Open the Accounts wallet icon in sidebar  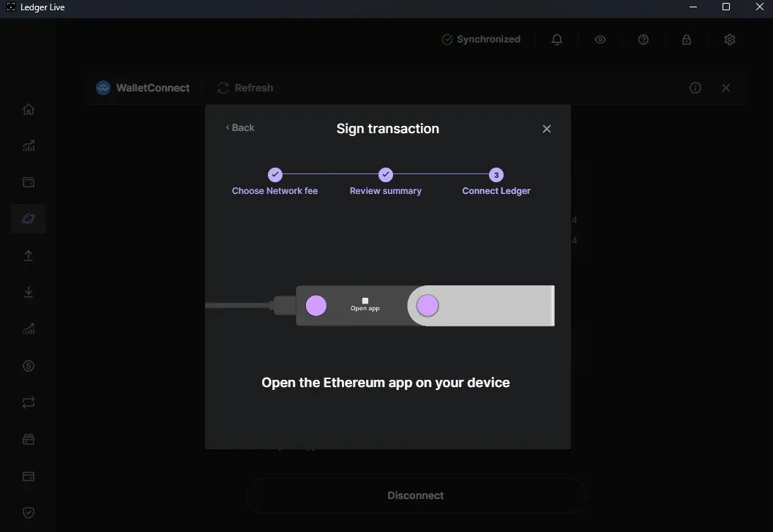pyautogui.click(x=29, y=182)
